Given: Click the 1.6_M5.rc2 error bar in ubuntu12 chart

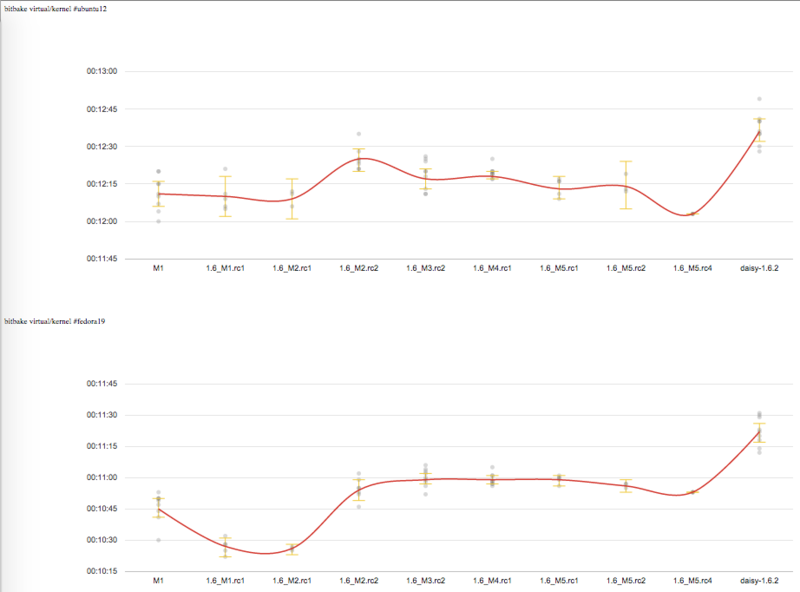Looking at the screenshot, I should [x=626, y=185].
